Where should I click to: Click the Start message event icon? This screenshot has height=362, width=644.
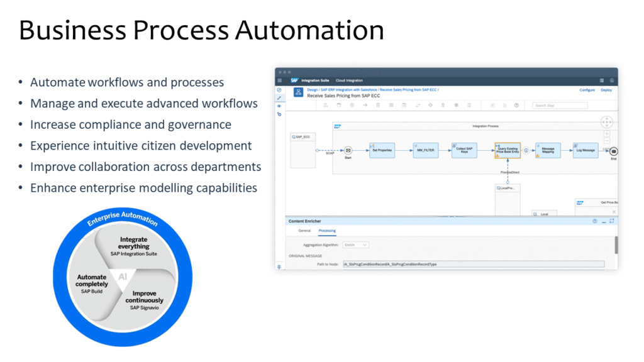point(348,150)
